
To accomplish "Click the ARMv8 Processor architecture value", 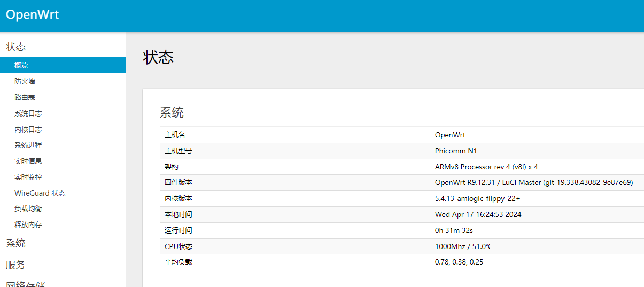I will [x=486, y=167].
